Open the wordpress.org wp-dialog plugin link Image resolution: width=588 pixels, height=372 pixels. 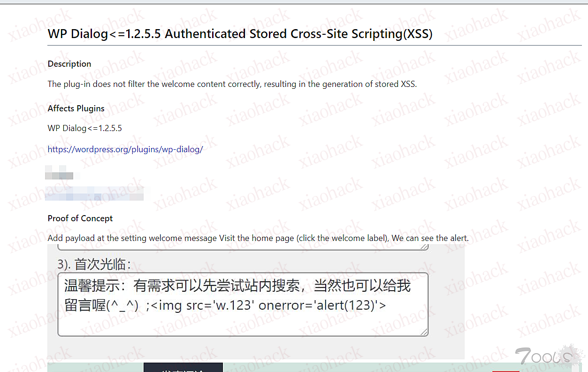(x=125, y=149)
